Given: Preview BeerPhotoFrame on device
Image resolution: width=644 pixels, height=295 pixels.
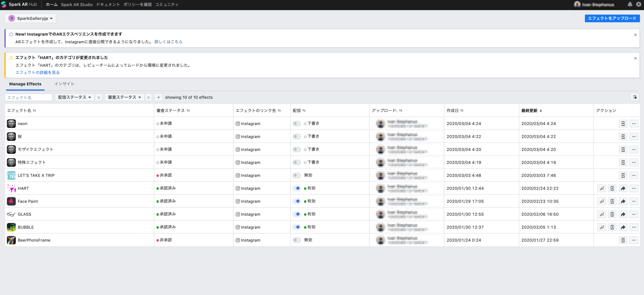Looking at the screenshot, I should click(623, 240).
